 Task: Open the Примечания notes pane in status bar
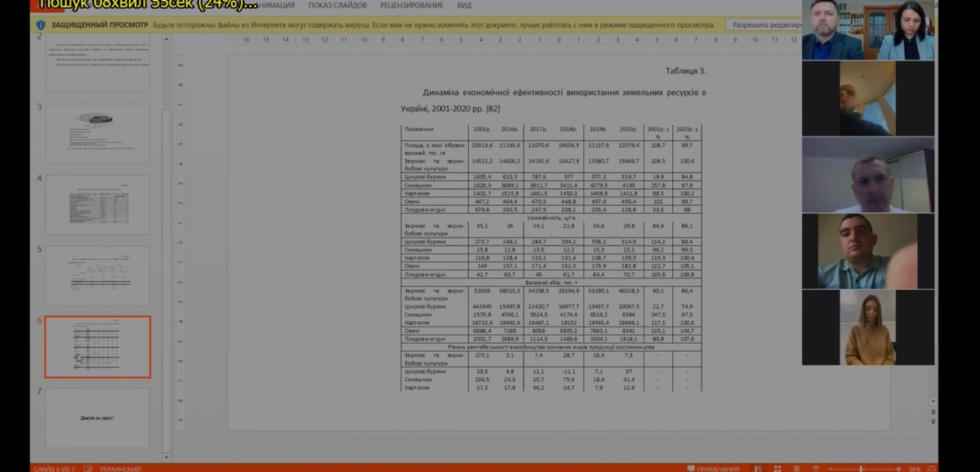pyautogui.click(x=713, y=469)
